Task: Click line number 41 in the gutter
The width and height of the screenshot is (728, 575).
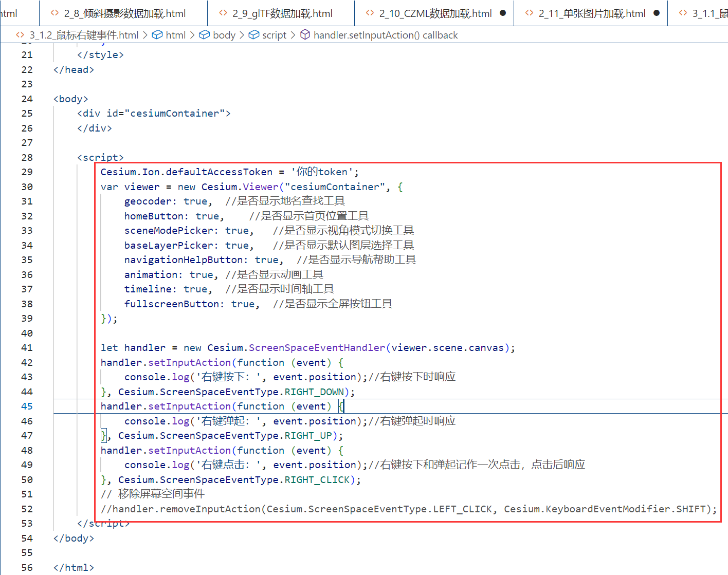Action: pyautogui.click(x=27, y=348)
